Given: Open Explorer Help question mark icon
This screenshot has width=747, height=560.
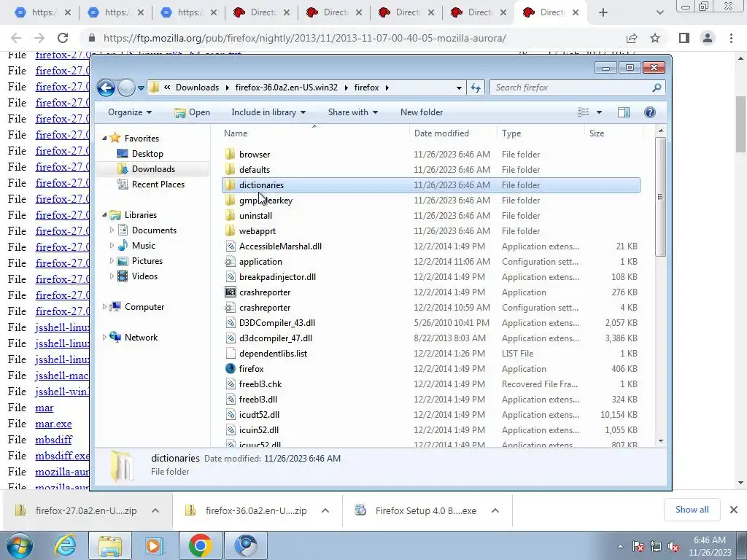Looking at the screenshot, I should [x=650, y=112].
